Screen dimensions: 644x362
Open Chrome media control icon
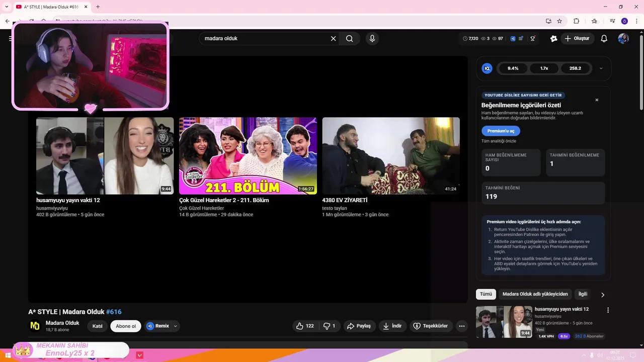click(x=612, y=21)
